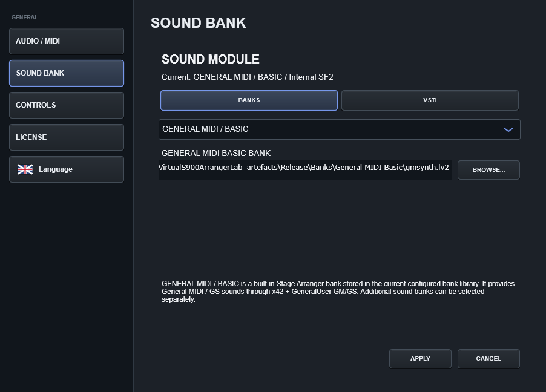Switch to the VSTi tab

(430, 100)
